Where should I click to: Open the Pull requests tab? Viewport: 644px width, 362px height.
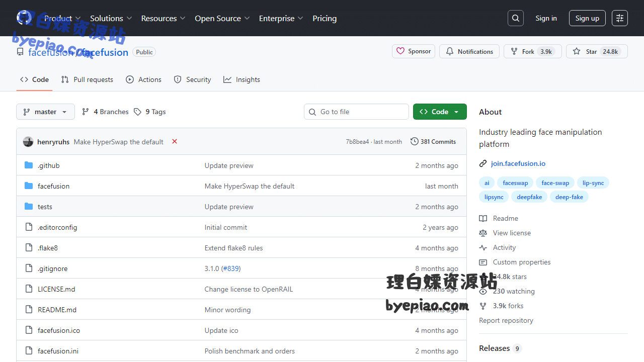tap(87, 79)
